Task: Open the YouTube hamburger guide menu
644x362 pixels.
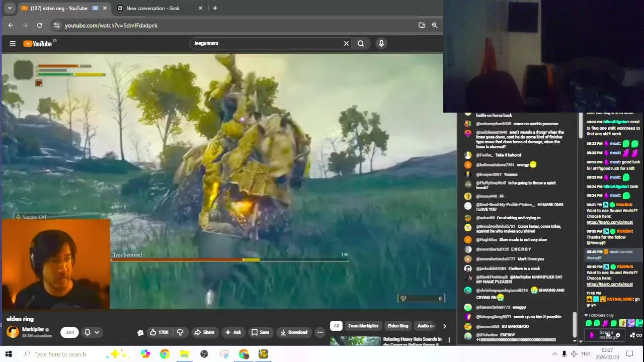Action: (x=13, y=43)
